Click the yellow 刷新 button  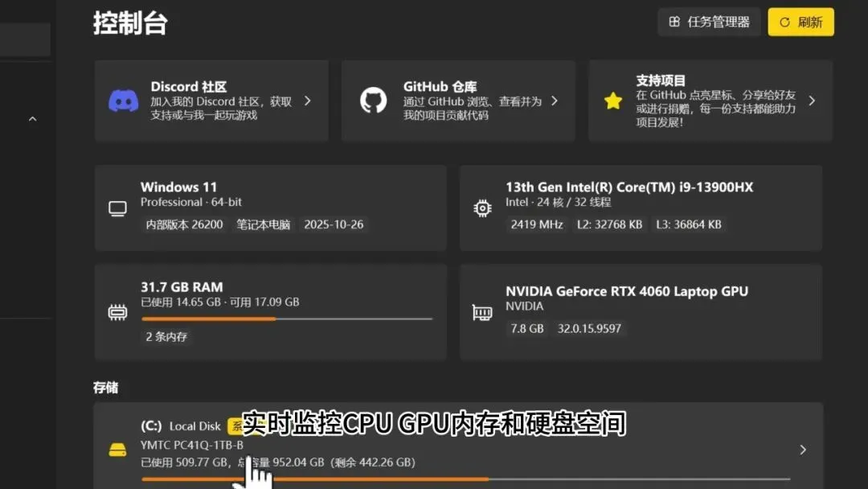[x=800, y=23]
